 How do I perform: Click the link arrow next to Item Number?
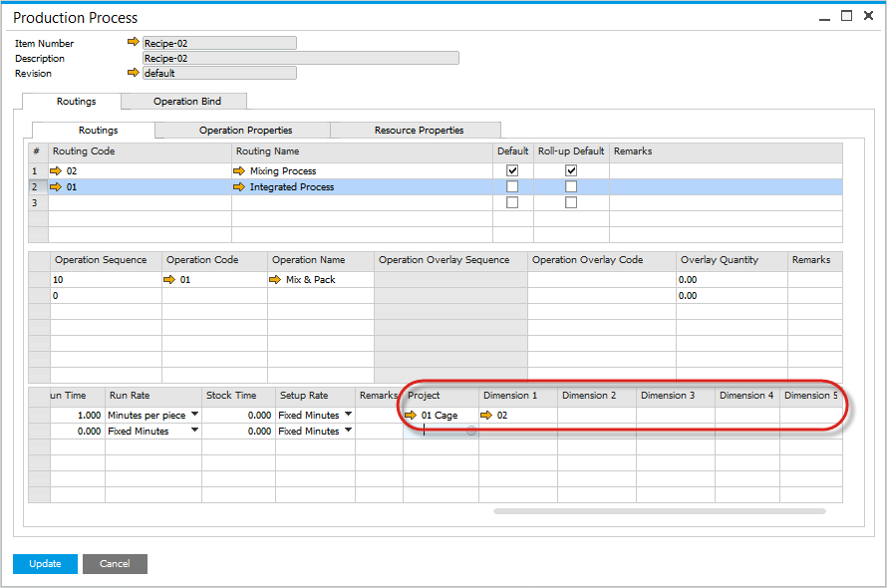point(134,43)
